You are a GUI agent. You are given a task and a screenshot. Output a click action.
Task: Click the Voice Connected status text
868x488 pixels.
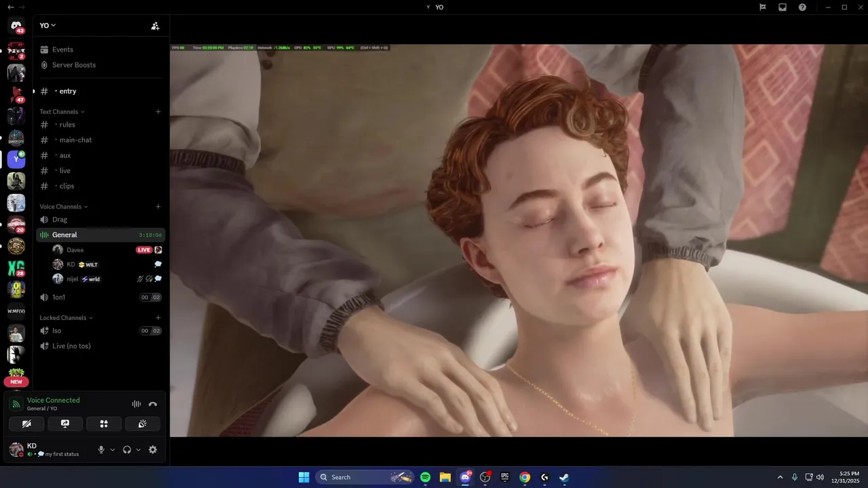(54, 400)
